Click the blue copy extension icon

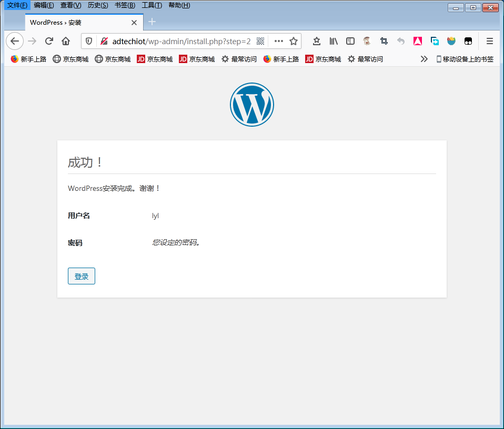434,40
